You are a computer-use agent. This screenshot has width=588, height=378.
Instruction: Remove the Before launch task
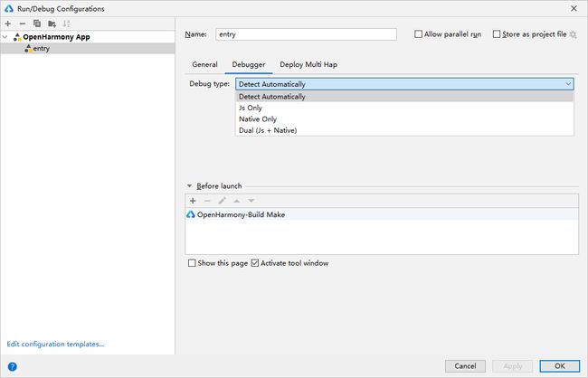(x=207, y=201)
